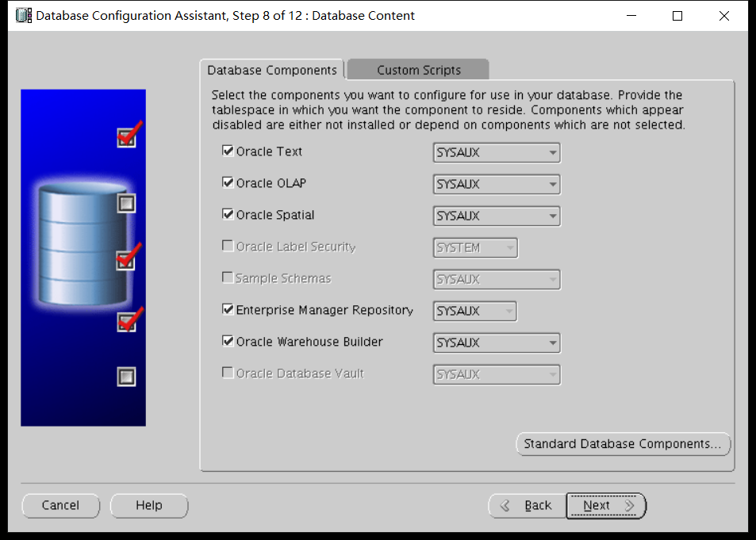Viewport: 756px width, 540px height.
Task: Switch to the Custom Scripts tab
Action: 419,70
